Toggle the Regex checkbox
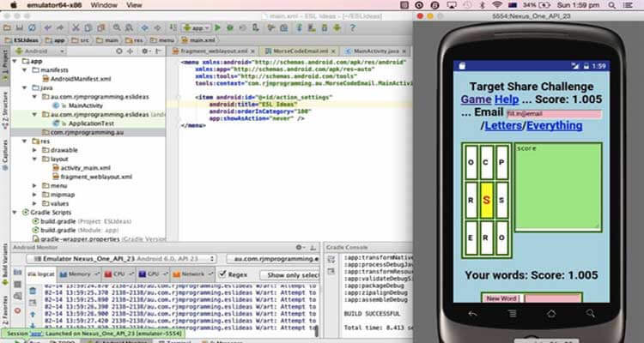The height and width of the screenshot is (343, 644). (222, 274)
